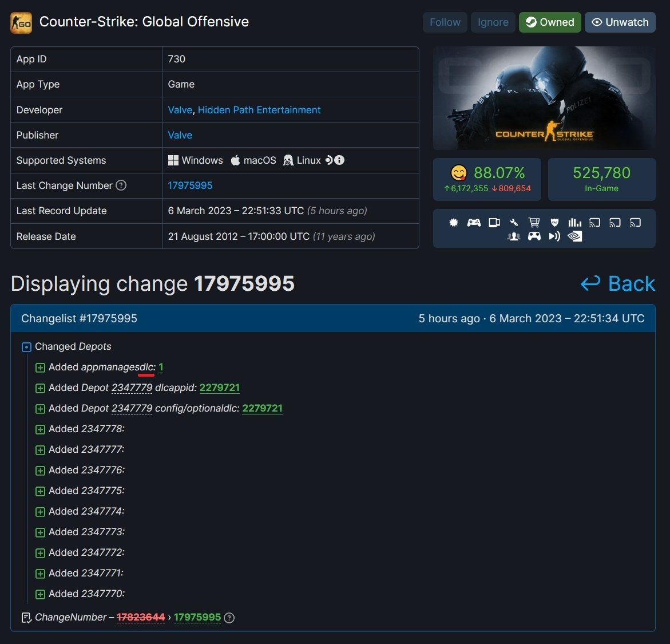The width and height of the screenshot is (670, 644).
Task: Click the note icon beside ChangeNumber row
Action: click(26, 618)
